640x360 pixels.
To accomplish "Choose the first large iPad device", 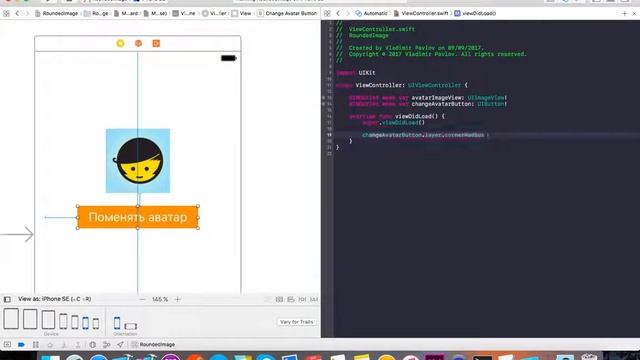I will [11, 319].
